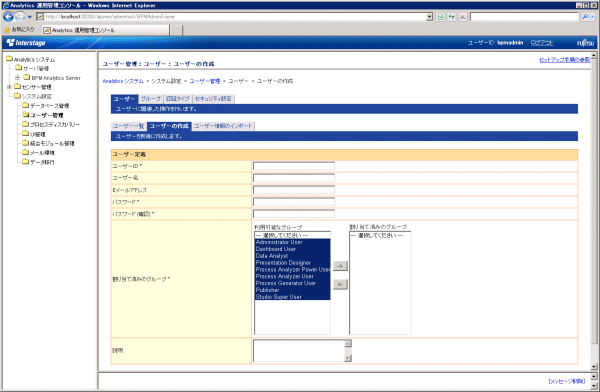Switch to the 認証タイプ tab
The height and width of the screenshot is (392, 600).
tap(178, 99)
